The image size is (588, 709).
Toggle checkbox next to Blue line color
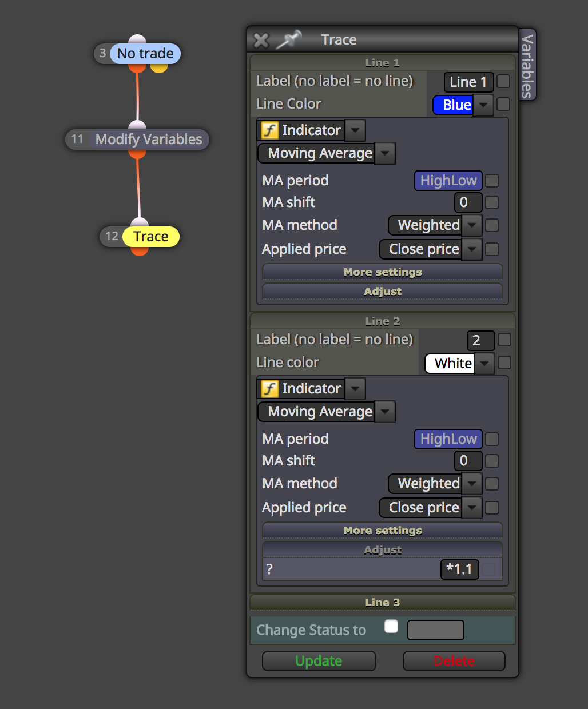coord(503,104)
